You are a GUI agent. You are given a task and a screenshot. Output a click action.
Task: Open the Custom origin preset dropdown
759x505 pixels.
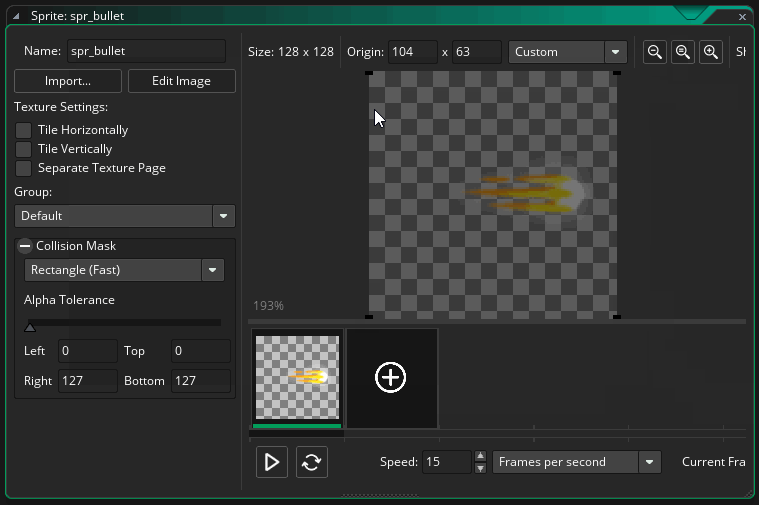(x=568, y=52)
